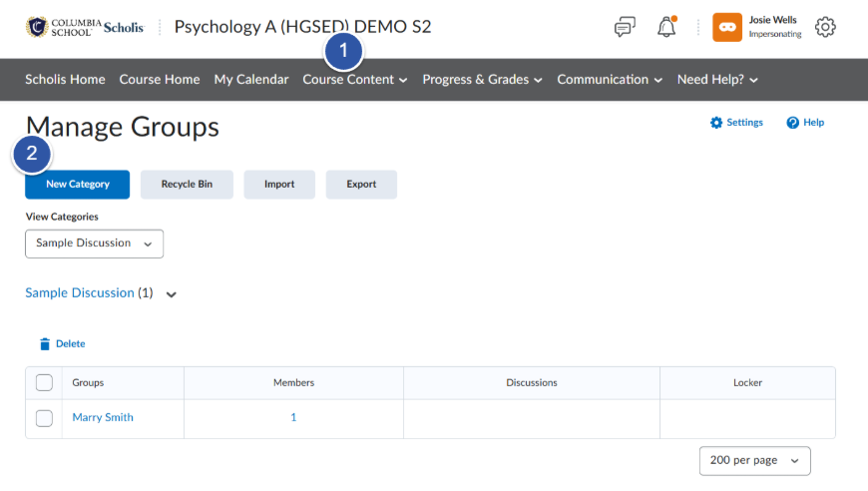Viewport: 868px width, 491px height.
Task: Tick the select-all Groups header checkbox
Action: pos(44,382)
